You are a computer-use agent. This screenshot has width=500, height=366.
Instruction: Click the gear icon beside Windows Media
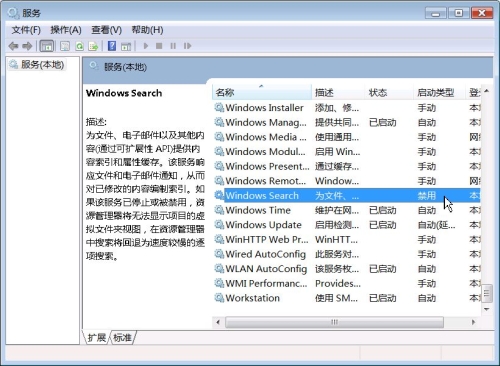[219, 137]
